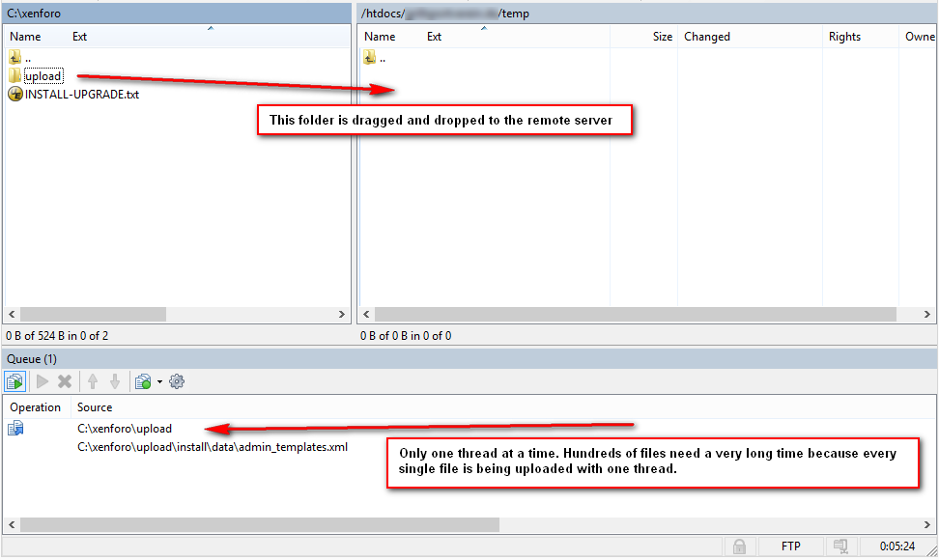The height and width of the screenshot is (560, 939).
Task: Open dropdown arrow beside queue completion icon
Action: coord(159,382)
